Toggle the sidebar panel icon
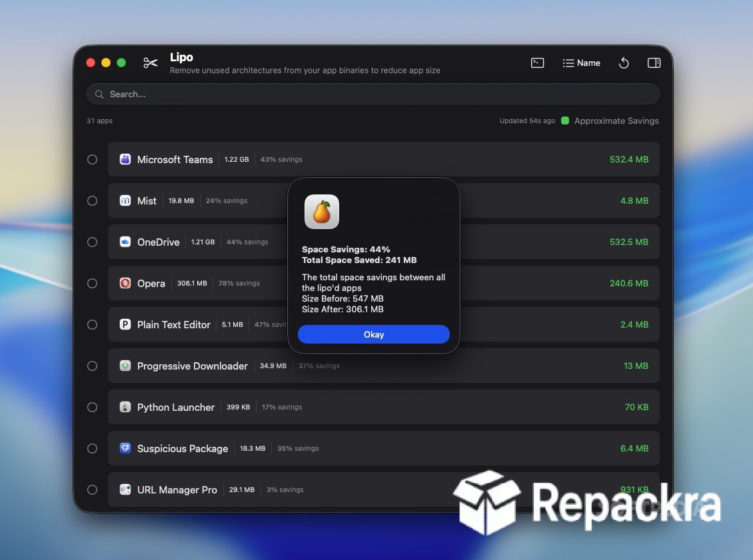Screen dimensions: 753x560 (654, 63)
